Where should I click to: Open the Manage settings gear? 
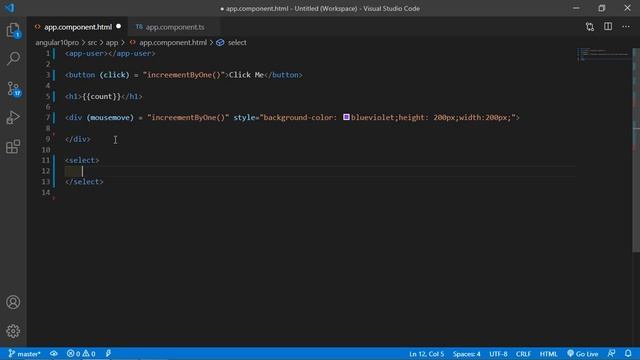(x=13, y=331)
